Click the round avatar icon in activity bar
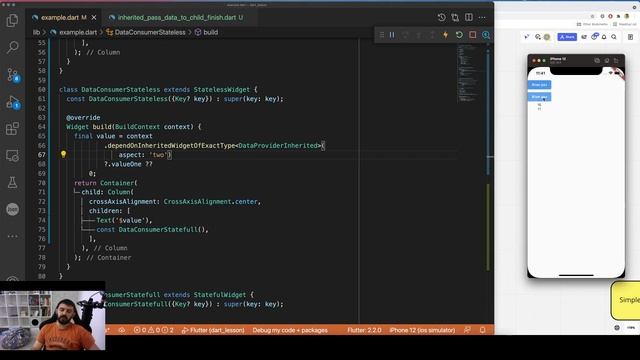Viewport: 640px width, 360px height. point(12,209)
